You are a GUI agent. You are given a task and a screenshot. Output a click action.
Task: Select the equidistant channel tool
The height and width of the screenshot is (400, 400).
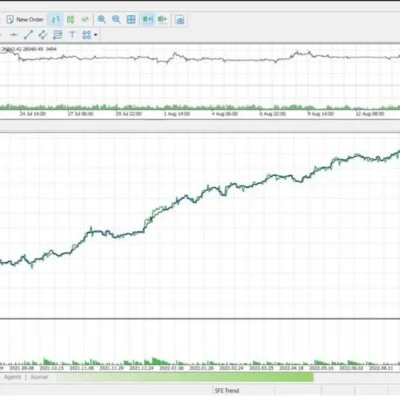coord(43,35)
